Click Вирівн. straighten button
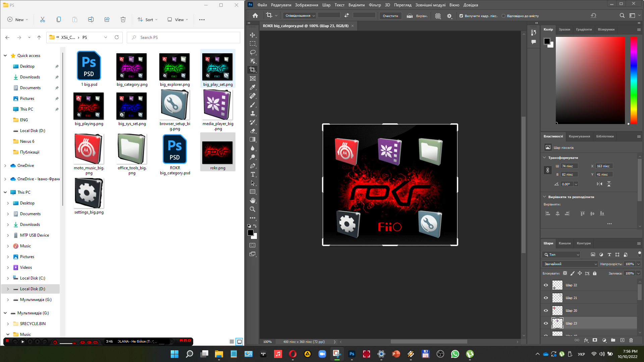644x362 pixels. click(x=417, y=16)
